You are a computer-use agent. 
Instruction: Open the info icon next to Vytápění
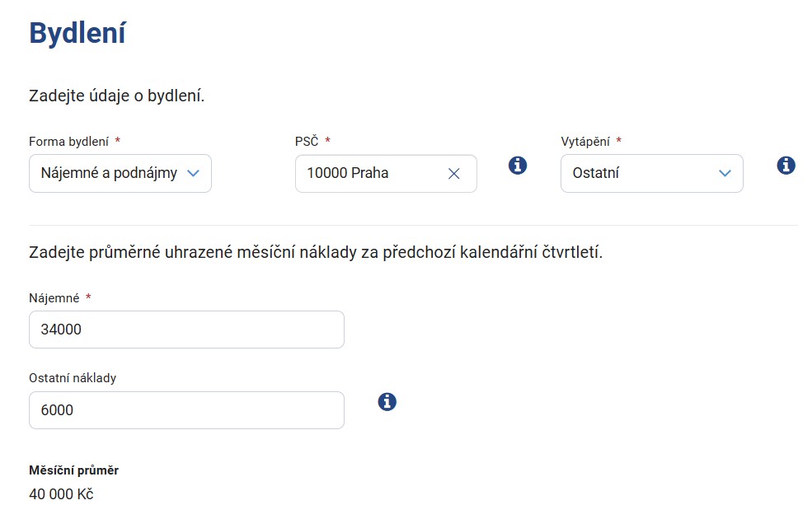coord(786,166)
